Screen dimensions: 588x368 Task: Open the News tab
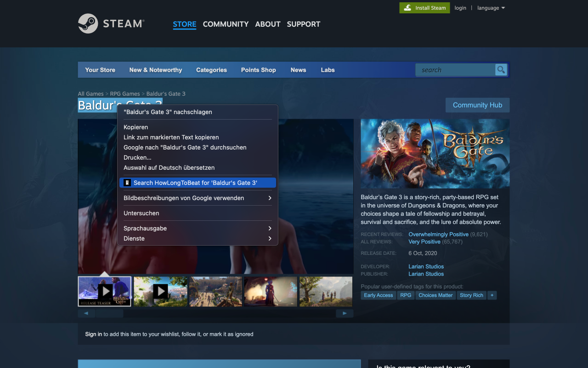point(298,70)
